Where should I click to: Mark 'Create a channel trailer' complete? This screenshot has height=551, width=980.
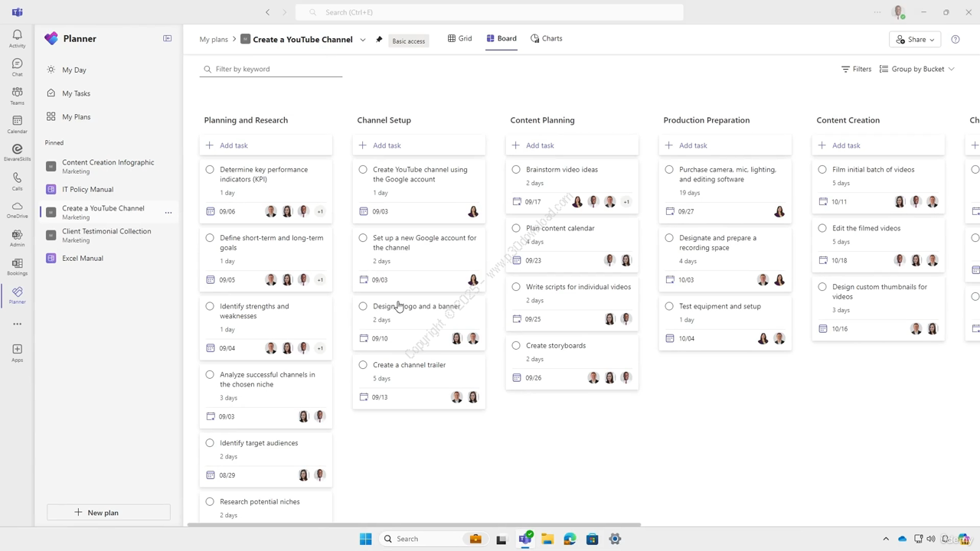click(x=363, y=365)
